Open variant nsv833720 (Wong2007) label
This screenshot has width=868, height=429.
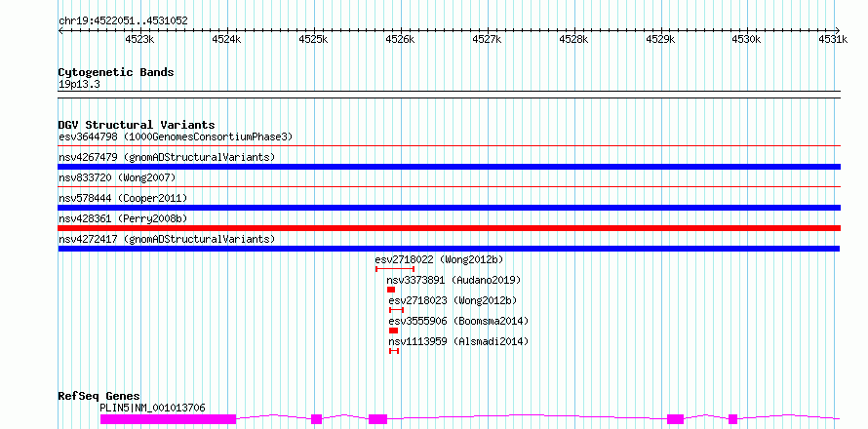[x=117, y=177]
